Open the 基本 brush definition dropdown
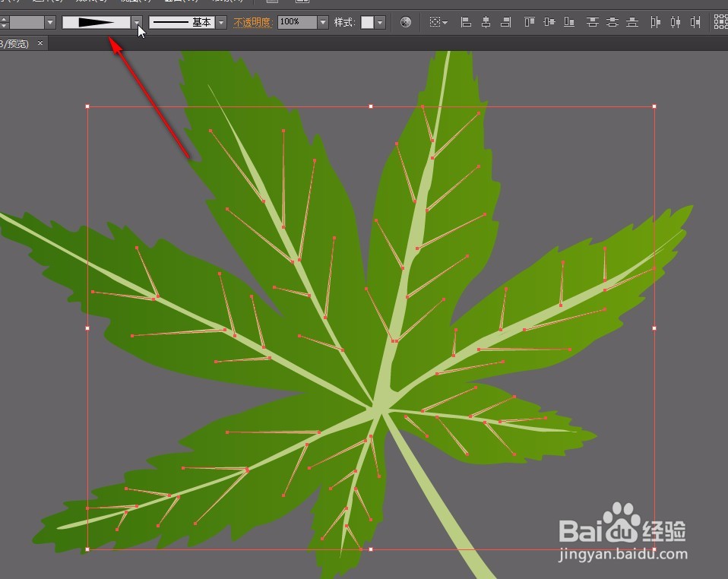The width and height of the screenshot is (728, 579). [220, 23]
